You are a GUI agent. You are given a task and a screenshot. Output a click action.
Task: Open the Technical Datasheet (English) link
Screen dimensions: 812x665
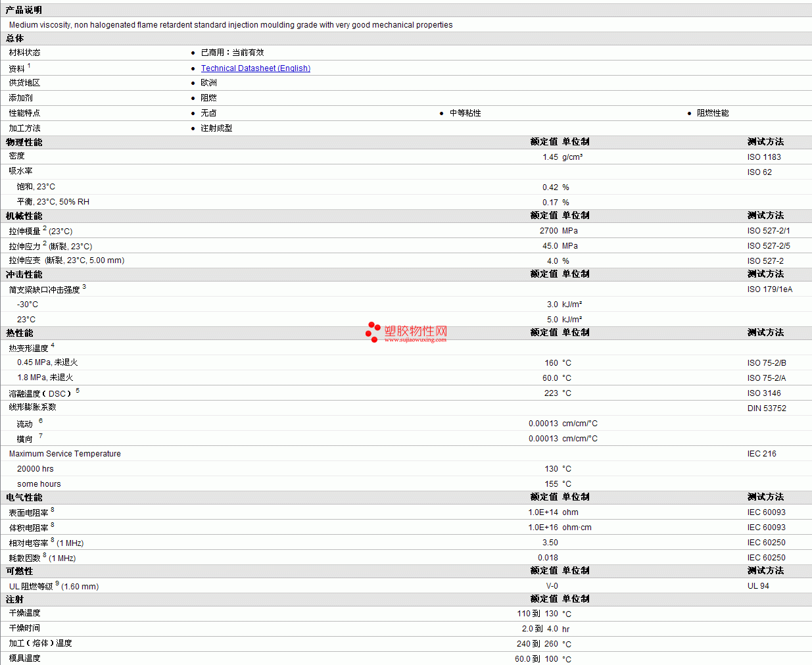tap(255, 68)
